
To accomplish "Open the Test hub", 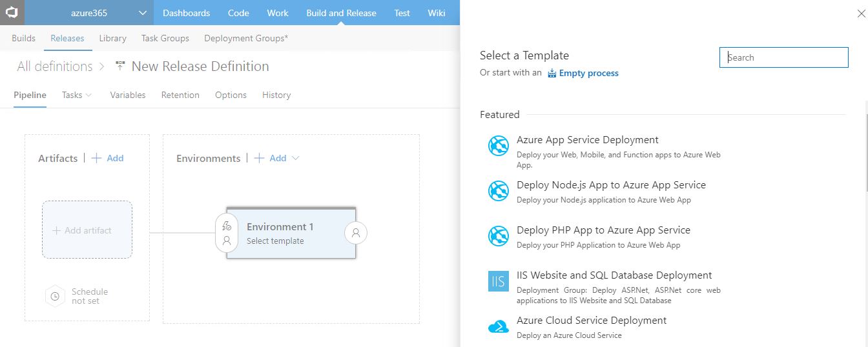I will pos(402,13).
